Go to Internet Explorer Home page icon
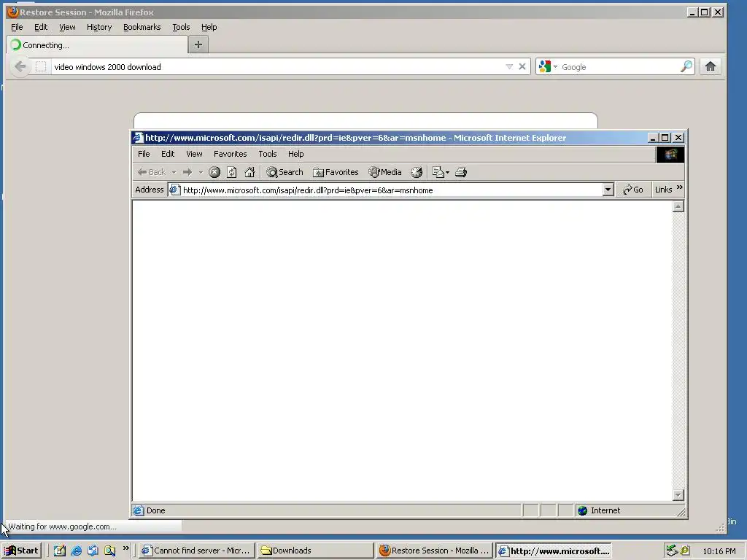The image size is (747, 560). (x=249, y=172)
